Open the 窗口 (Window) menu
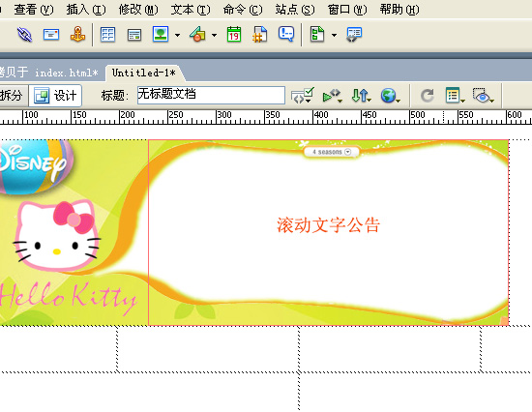Screen dimensions: 532x412 pyautogui.click(x=347, y=10)
